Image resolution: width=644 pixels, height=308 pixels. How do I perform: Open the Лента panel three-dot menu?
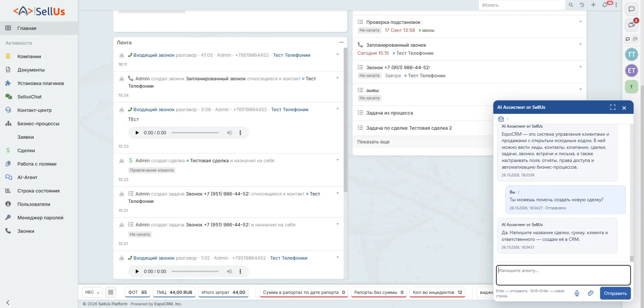[341, 42]
